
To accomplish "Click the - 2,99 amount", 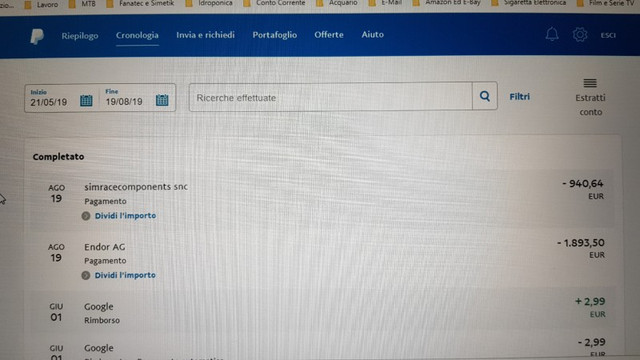I will (591, 342).
